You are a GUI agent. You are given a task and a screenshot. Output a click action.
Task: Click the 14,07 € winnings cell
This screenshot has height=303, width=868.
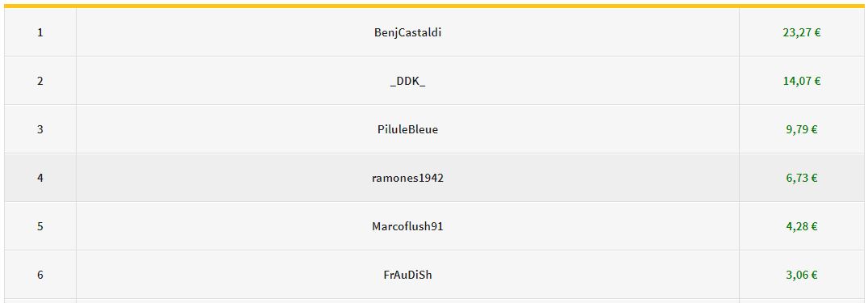(802, 81)
